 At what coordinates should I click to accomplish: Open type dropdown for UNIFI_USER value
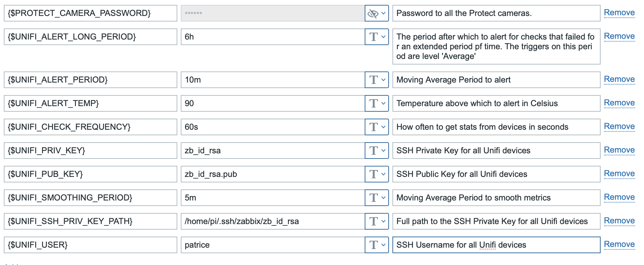click(x=376, y=245)
